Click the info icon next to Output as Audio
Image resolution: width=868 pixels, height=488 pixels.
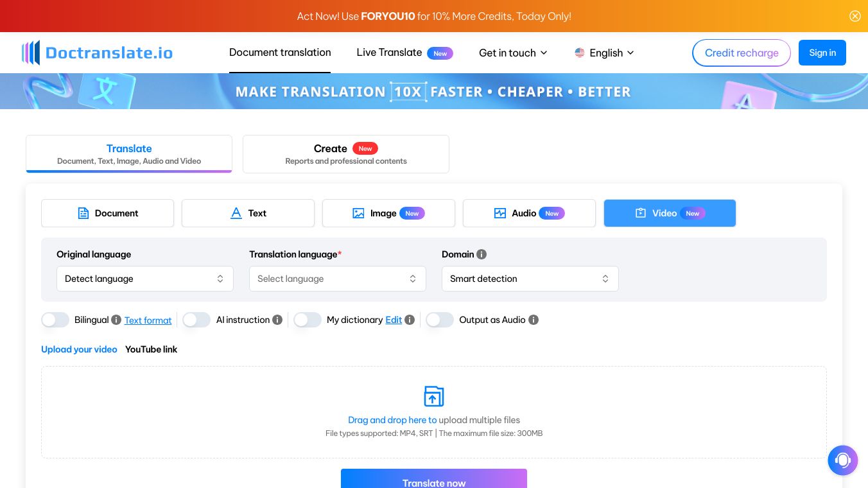[534, 320]
